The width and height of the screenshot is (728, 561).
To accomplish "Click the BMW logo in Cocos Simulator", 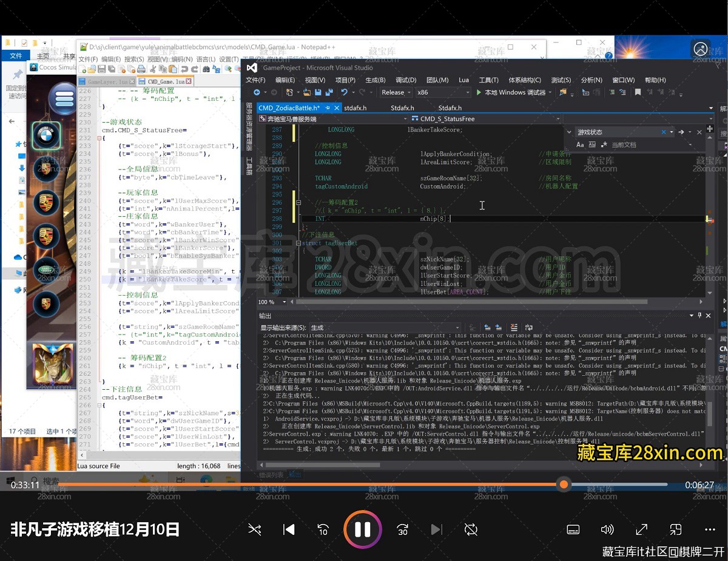I will coord(45,137).
